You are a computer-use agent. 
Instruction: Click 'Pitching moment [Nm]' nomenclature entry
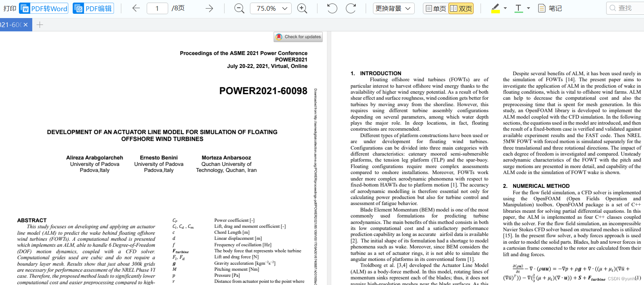click(237, 269)
